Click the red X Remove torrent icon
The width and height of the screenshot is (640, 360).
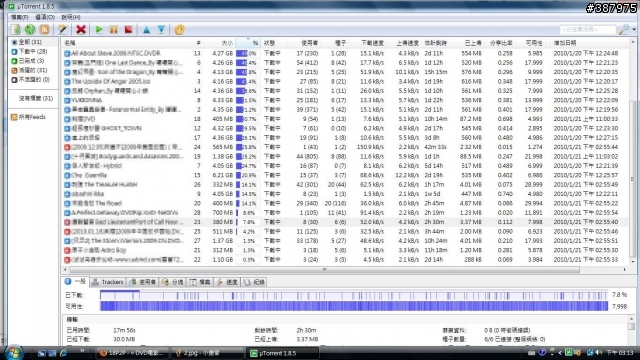pos(81,29)
